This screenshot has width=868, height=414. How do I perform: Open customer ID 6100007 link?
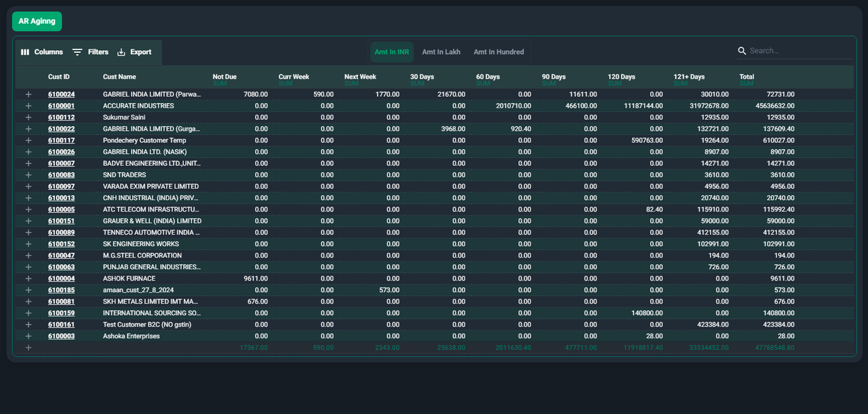tap(62, 163)
